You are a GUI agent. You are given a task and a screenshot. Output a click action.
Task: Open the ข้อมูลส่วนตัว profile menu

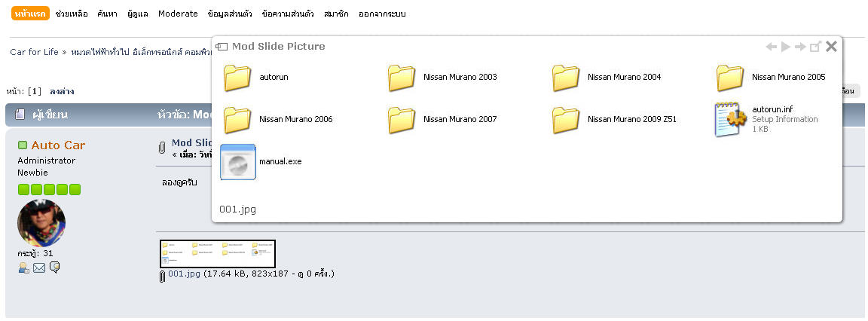pos(230,14)
